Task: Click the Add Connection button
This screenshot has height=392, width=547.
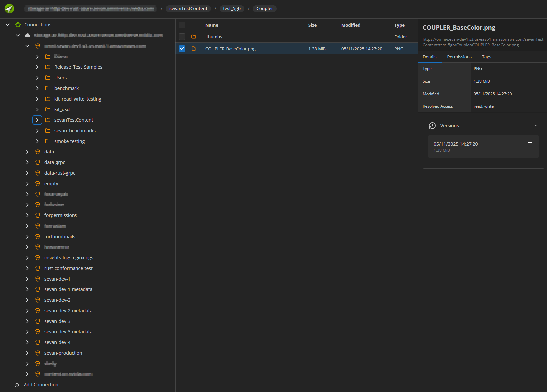Action: point(36,385)
